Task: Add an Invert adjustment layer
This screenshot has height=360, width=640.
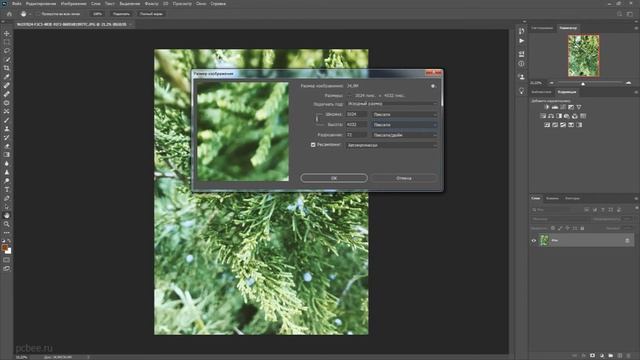Action: [x=547, y=125]
